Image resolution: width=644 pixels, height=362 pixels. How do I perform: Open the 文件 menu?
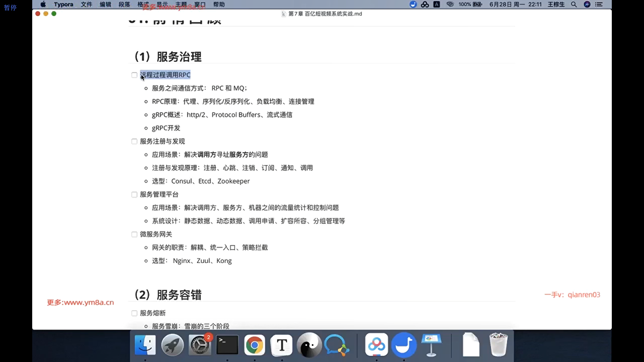(86, 4)
